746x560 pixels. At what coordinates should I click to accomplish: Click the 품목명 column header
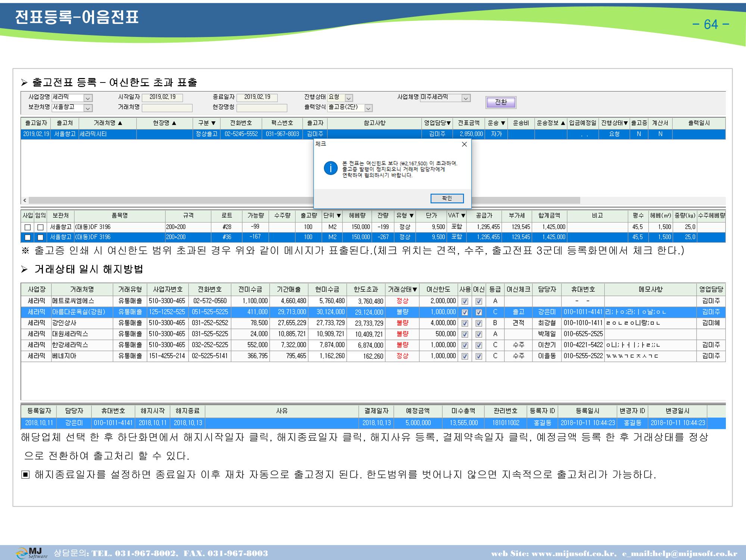click(x=120, y=216)
